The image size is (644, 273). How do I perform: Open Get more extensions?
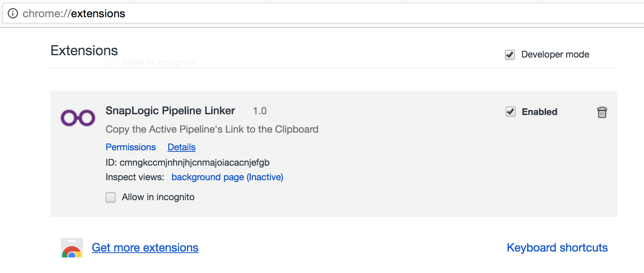click(x=145, y=248)
